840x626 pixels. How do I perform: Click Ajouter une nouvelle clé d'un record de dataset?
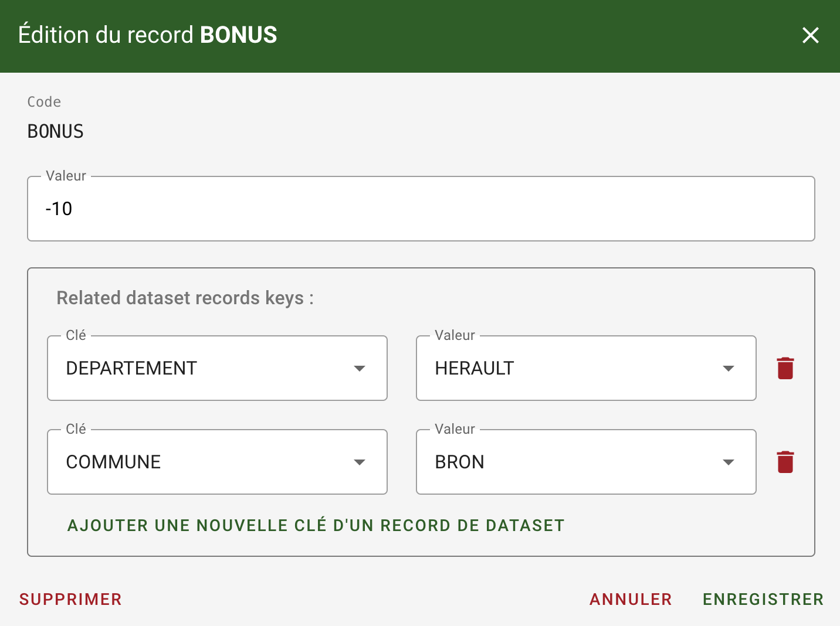(x=316, y=525)
